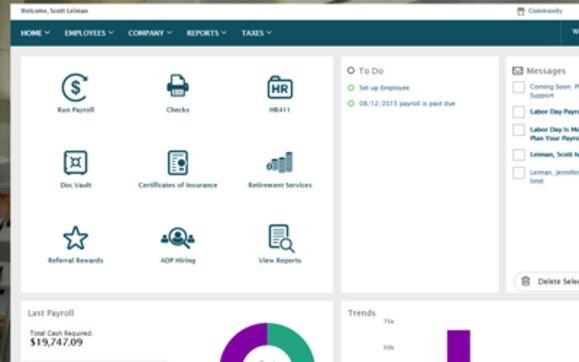Click the To Do circle icon

(x=351, y=70)
